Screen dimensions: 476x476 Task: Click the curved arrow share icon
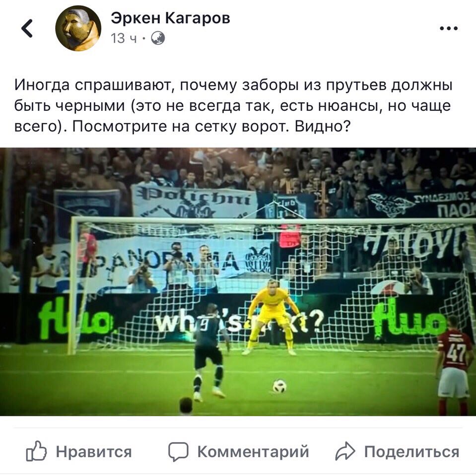click(345, 451)
